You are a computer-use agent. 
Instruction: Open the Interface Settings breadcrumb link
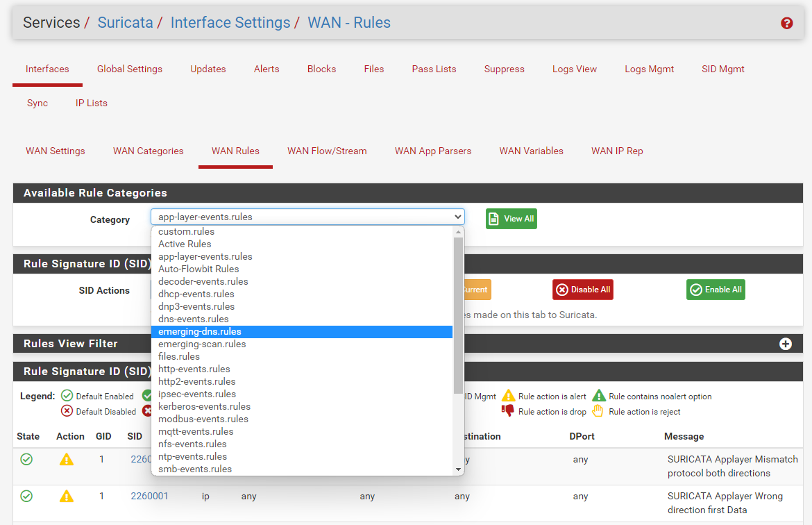(x=230, y=23)
